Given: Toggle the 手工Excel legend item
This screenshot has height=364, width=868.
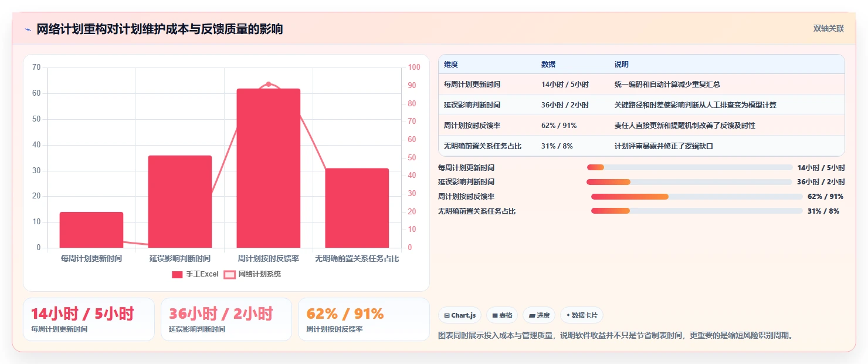Looking at the screenshot, I should coord(195,274).
